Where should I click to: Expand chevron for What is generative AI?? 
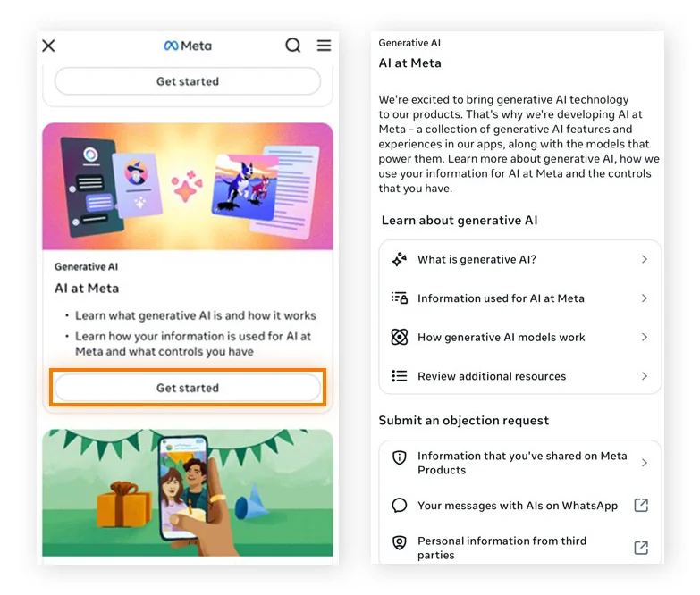[x=645, y=259]
